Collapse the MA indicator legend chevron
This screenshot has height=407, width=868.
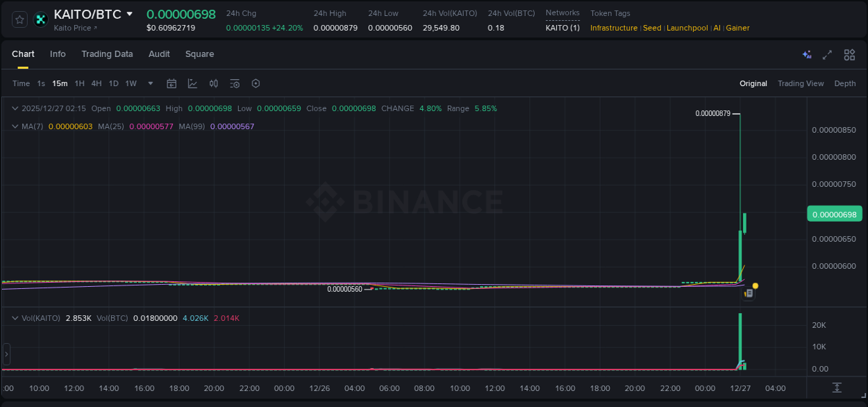point(15,126)
